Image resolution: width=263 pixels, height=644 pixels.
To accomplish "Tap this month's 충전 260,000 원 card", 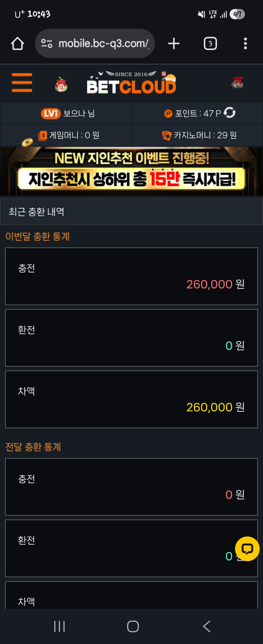I will point(131,276).
